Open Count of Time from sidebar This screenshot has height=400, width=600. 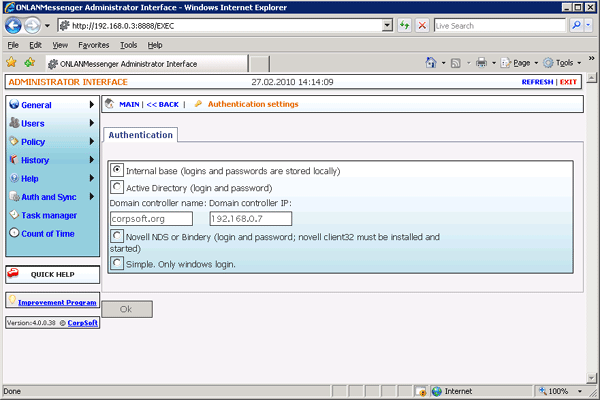pos(48,234)
